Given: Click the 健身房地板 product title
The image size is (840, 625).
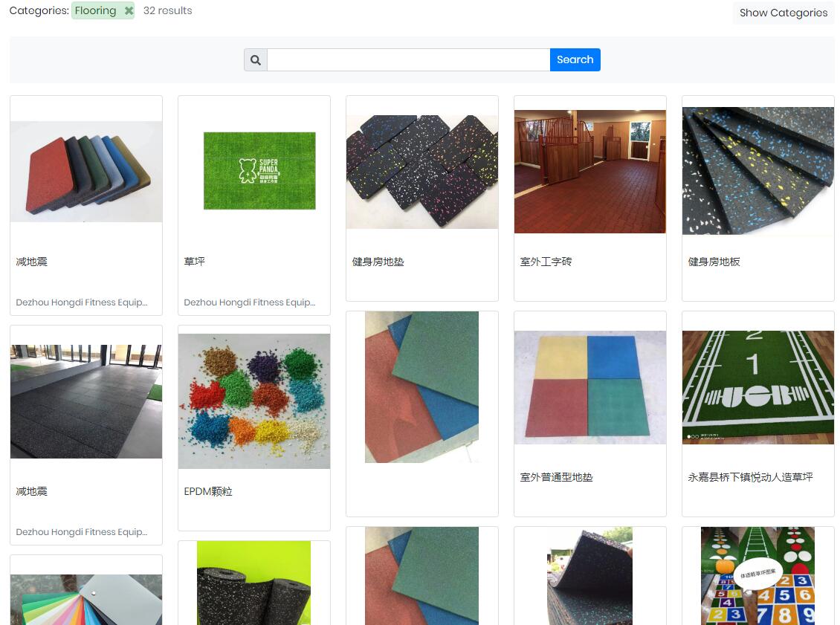Looking at the screenshot, I should 714,262.
